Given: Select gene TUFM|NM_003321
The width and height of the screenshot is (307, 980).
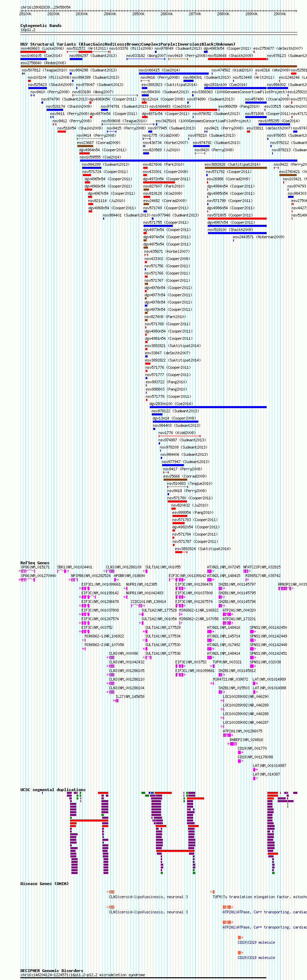Looking at the screenshot, I should 227,662.
